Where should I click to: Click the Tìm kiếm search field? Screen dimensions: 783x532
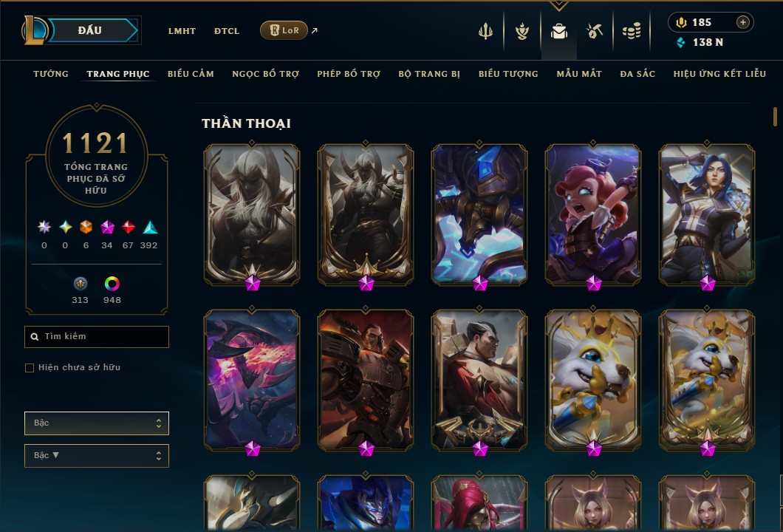(x=96, y=337)
